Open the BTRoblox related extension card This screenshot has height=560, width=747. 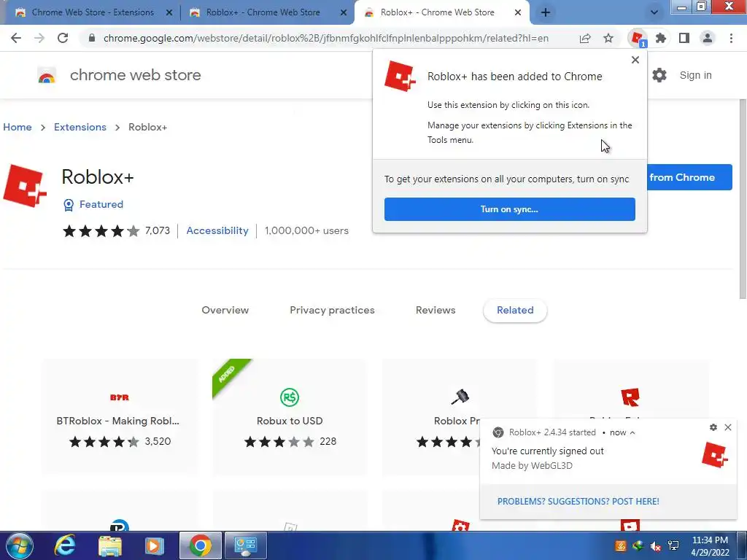tap(120, 417)
